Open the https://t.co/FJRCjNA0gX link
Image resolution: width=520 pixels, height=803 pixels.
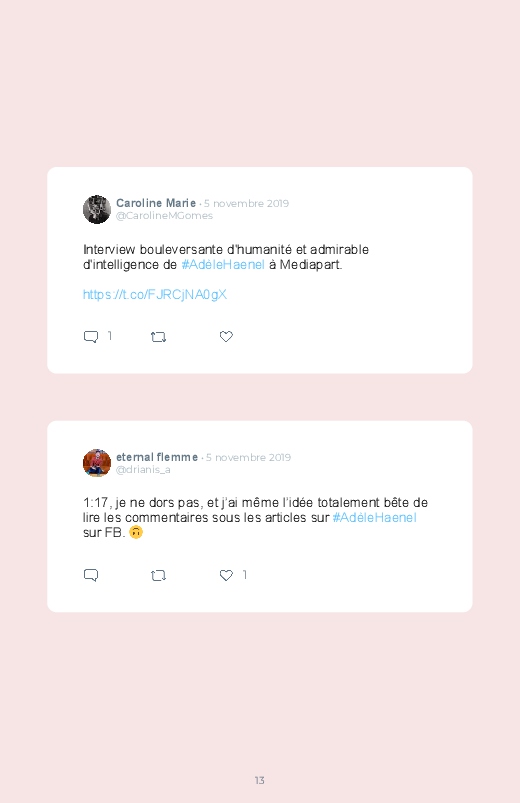click(155, 294)
